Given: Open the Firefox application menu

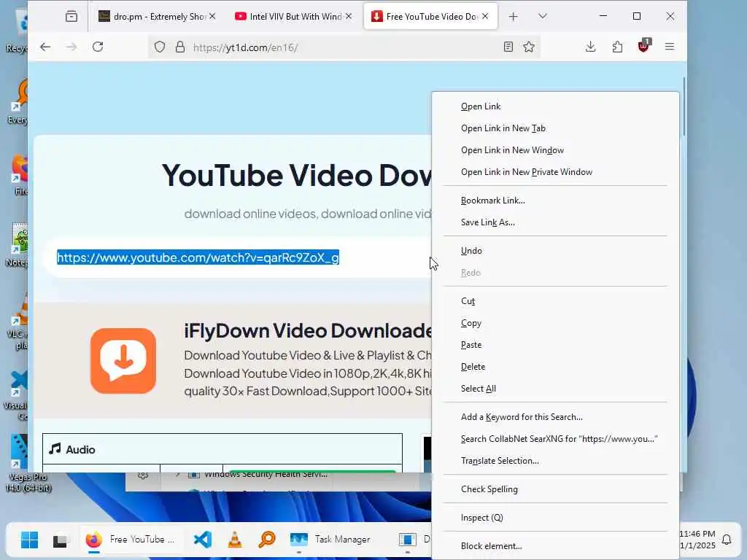Looking at the screenshot, I should pos(670,47).
